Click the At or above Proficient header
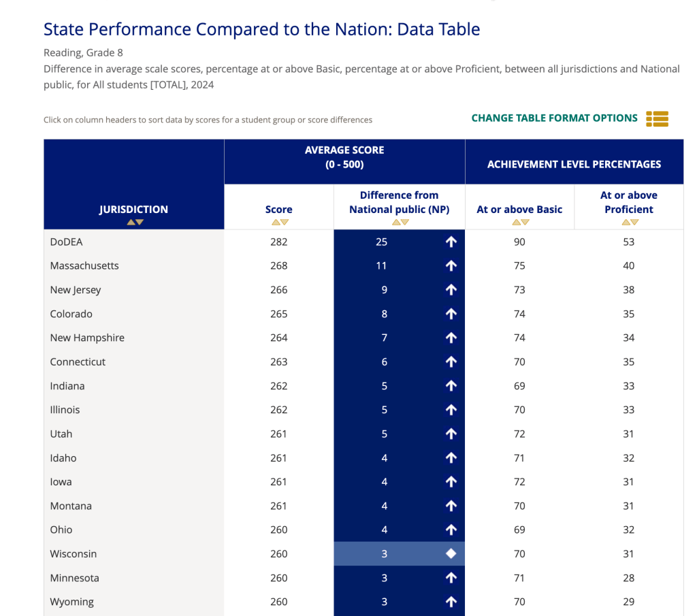 point(628,202)
